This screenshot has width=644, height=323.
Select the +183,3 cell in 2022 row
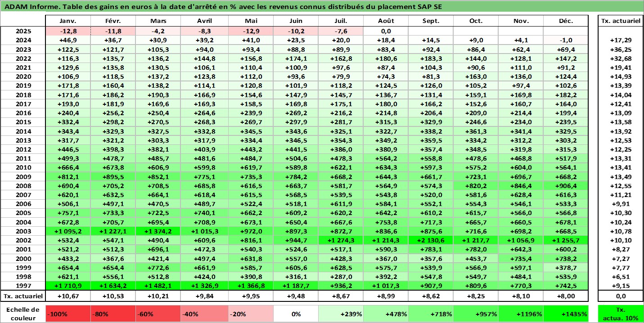[x=431, y=58]
